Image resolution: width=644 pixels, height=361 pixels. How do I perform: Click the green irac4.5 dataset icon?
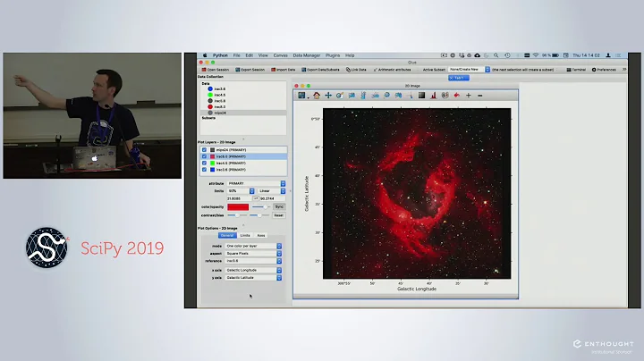coord(210,95)
